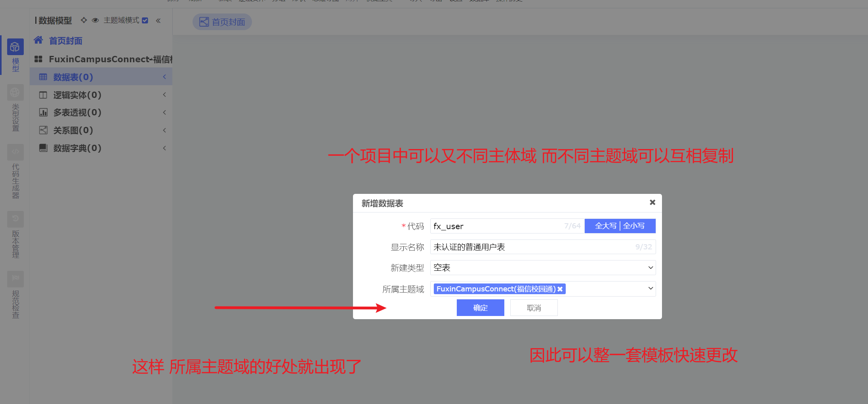Convert code with 全小写 button

(634, 226)
